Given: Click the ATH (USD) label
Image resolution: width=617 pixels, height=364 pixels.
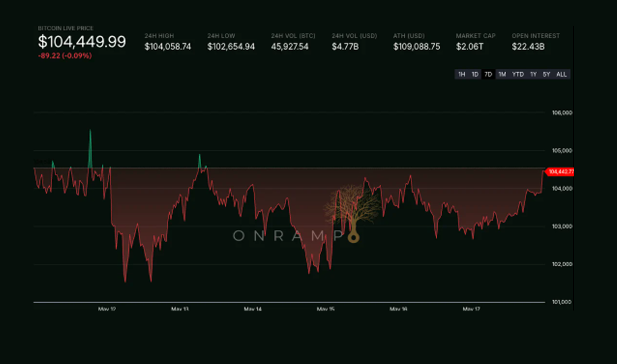Looking at the screenshot, I should click(x=409, y=36).
